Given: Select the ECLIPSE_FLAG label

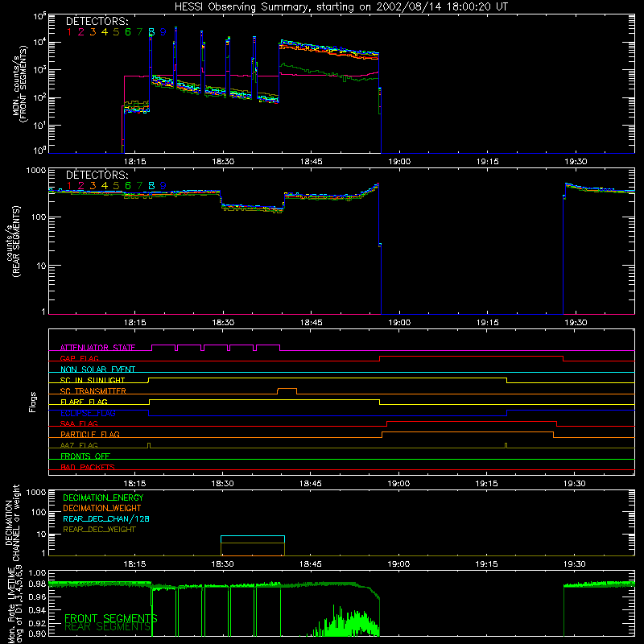Looking at the screenshot, I should click(x=88, y=413).
